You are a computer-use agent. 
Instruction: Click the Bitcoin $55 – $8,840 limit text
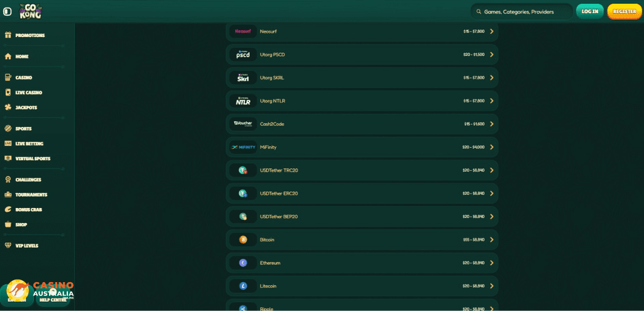[x=474, y=239]
